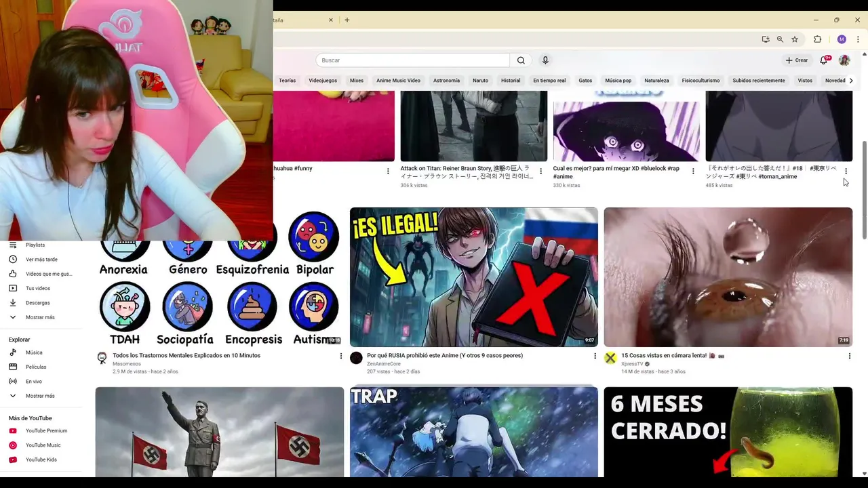Select the Naruto chip
This screenshot has height=488, width=868.
(x=480, y=81)
